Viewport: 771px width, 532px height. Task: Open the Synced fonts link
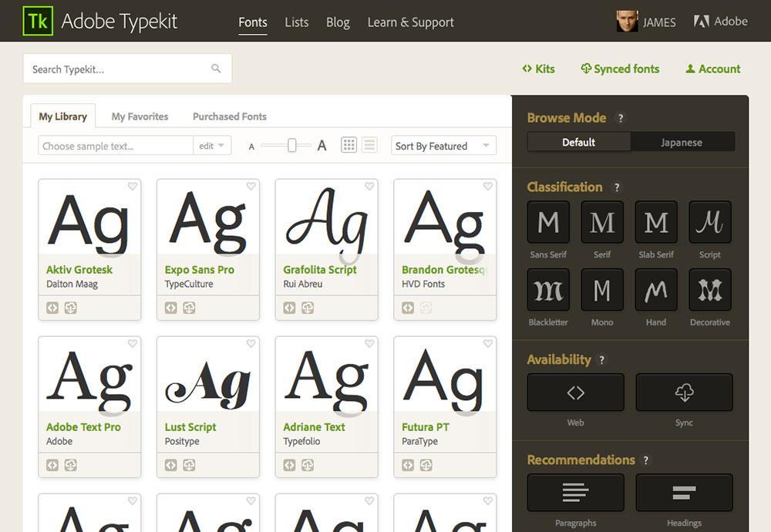coord(620,69)
